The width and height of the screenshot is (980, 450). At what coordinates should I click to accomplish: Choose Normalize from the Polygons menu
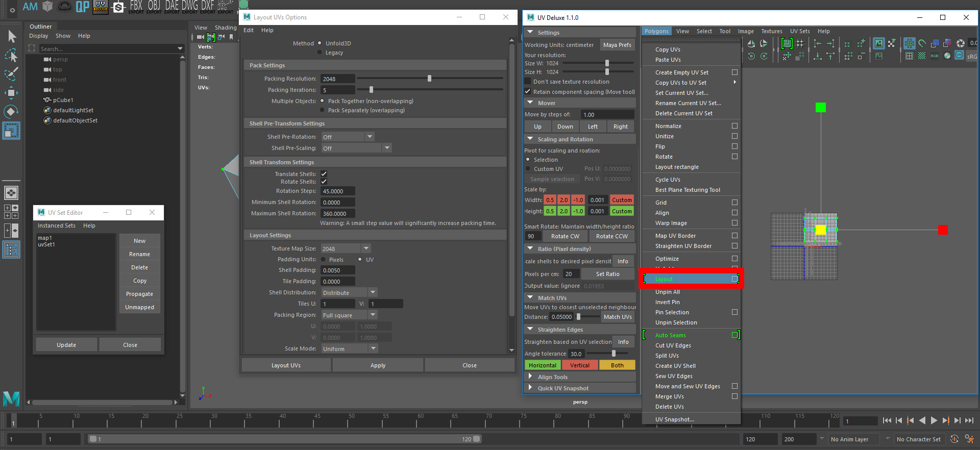coord(668,126)
